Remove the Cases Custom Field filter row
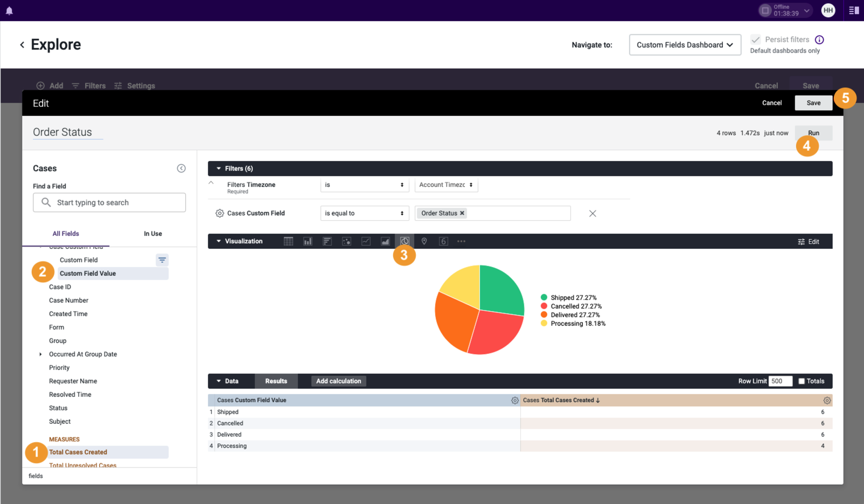The height and width of the screenshot is (504, 864). pos(593,214)
